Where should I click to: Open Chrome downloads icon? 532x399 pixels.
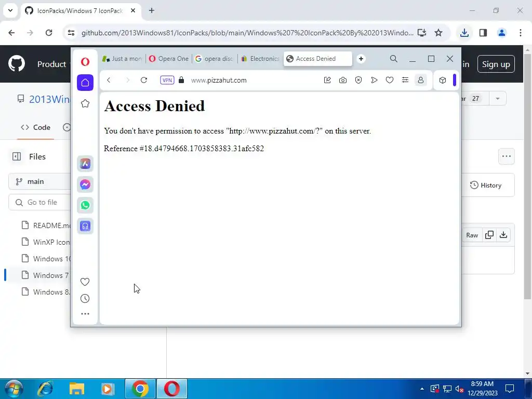coord(464,33)
